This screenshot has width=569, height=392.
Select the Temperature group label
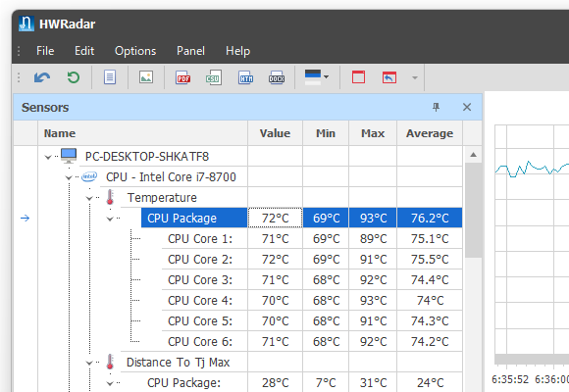(x=162, y=198)
